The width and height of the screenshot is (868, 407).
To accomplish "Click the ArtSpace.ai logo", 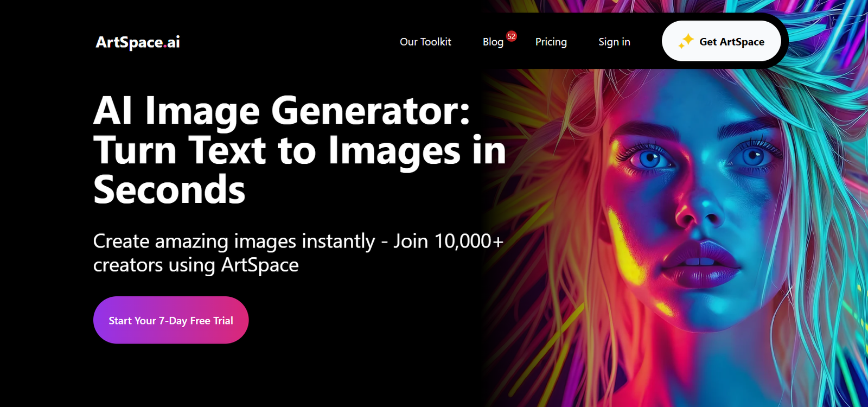I will [138, 42].
